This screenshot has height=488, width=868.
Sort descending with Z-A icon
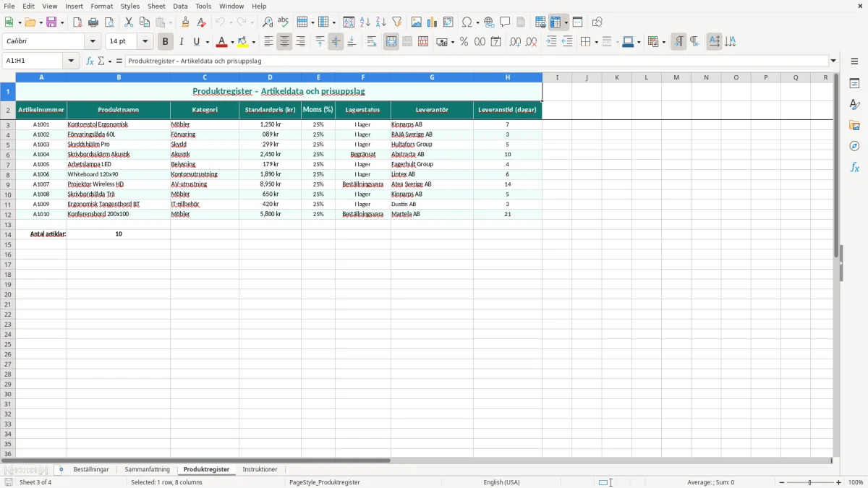(x=380, y=22)
